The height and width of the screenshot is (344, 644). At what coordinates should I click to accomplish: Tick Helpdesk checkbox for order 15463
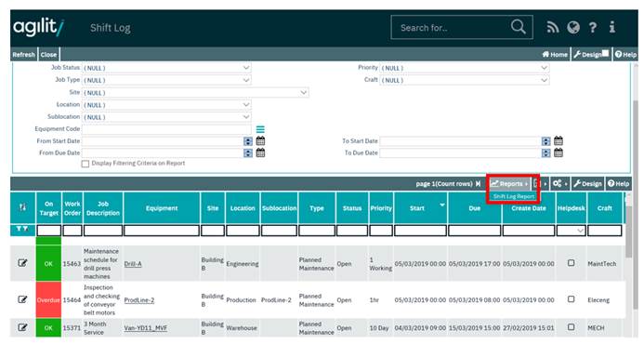click(571, 263)
